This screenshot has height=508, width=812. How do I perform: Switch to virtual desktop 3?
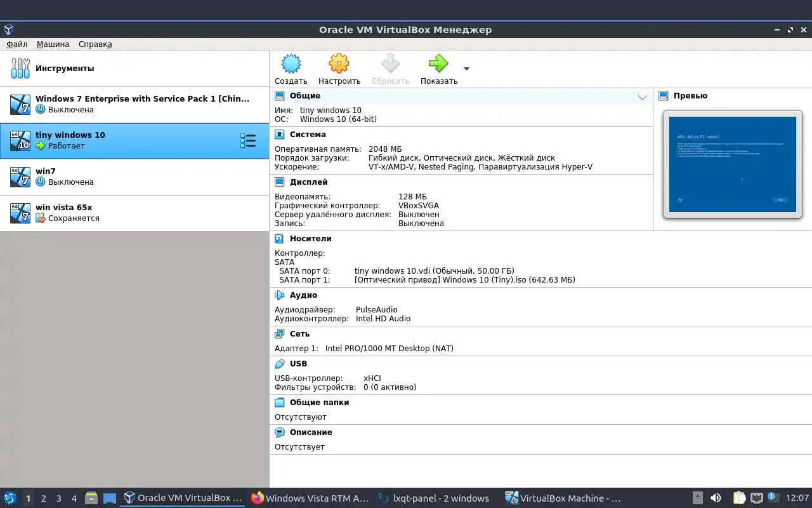[x=58, y=498]
